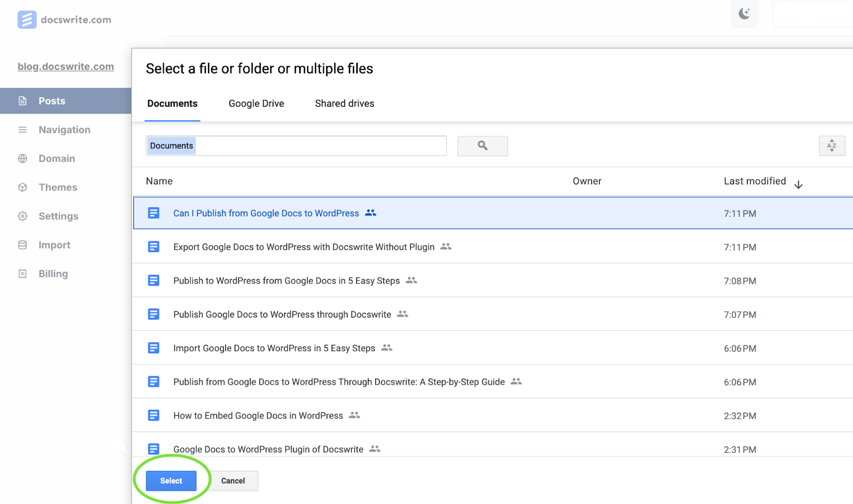Screen dimensions: 853x504
Task: Click the Last modified sort arrow
Action: [x=798, y=184]
